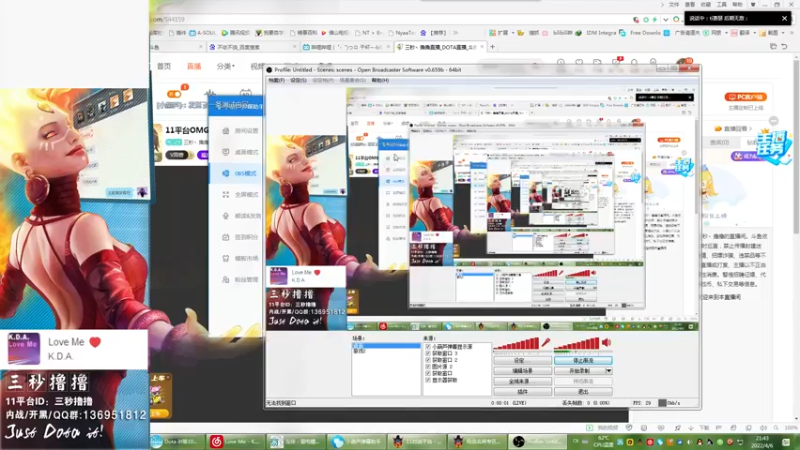The width and height of the screenshot is (800, 450).
Task: Open the 插件 plugins button in OBS
Action: coord(522,392)
